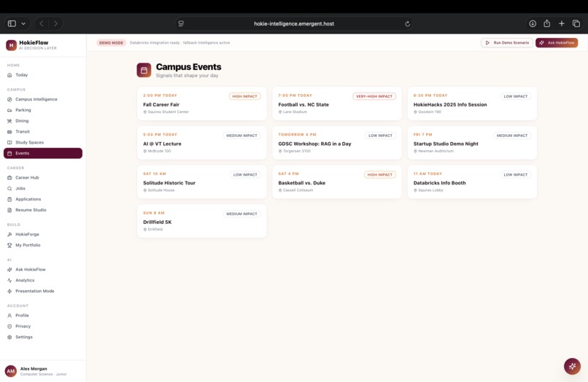Open the sidebar options dropdown chevron

coord(23,23)
